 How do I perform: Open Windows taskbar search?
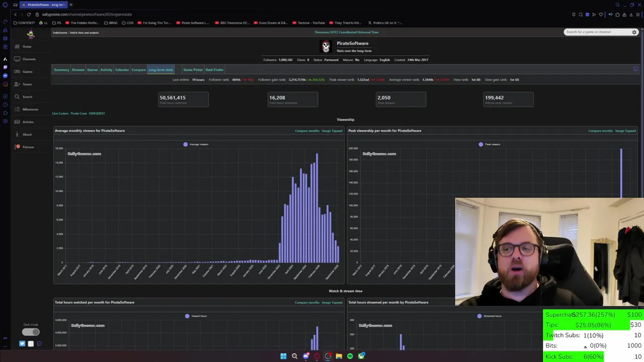coord(294,356)
